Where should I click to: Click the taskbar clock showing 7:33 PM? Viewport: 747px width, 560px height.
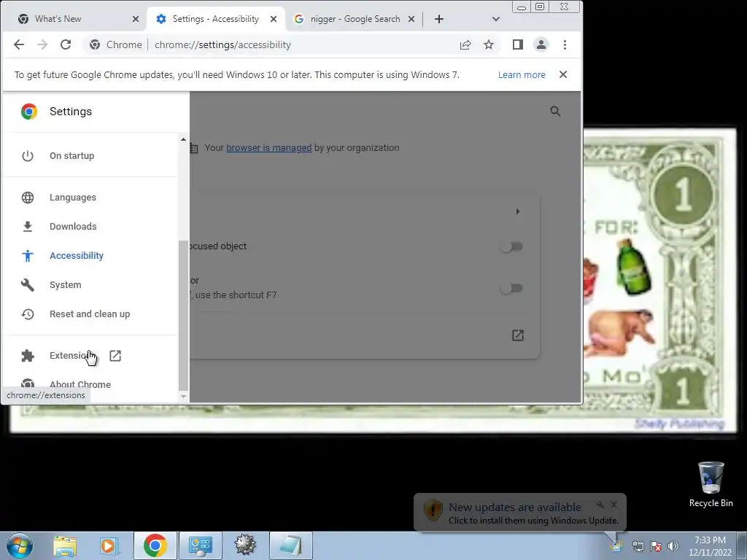pyautogui.click(x=710, y=546)
